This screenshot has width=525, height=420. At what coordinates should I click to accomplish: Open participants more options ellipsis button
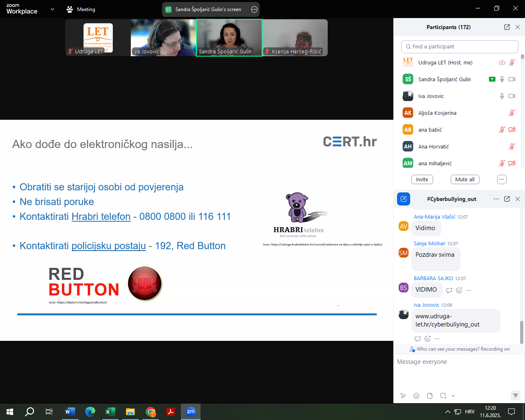[502, 180]
